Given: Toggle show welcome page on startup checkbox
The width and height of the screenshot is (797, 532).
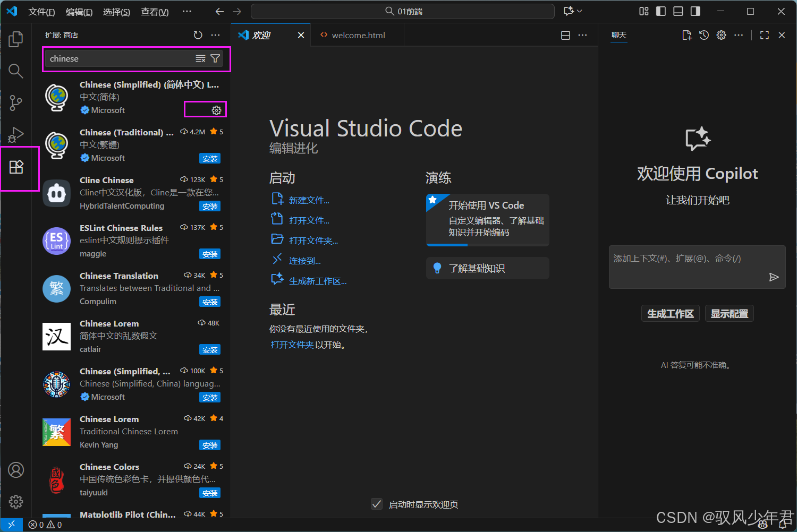Looking at the screenshot, I should (377, 504).
